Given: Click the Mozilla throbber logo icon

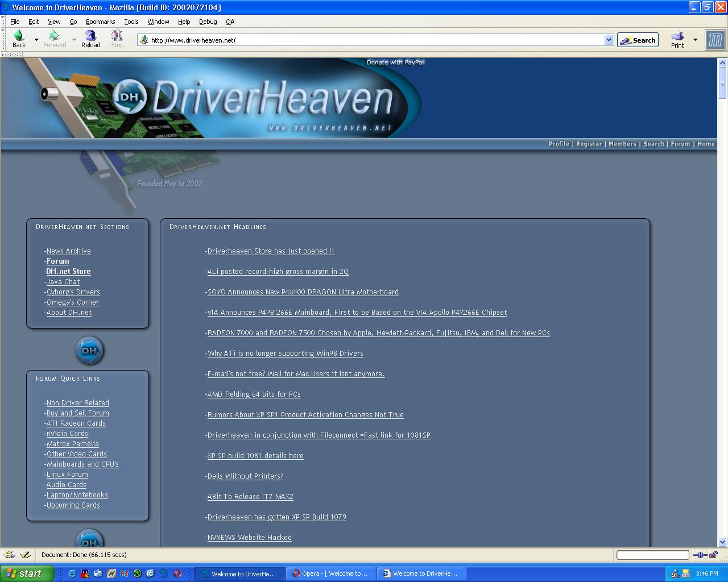Looking at the screenshot, I should coord(715,40).
